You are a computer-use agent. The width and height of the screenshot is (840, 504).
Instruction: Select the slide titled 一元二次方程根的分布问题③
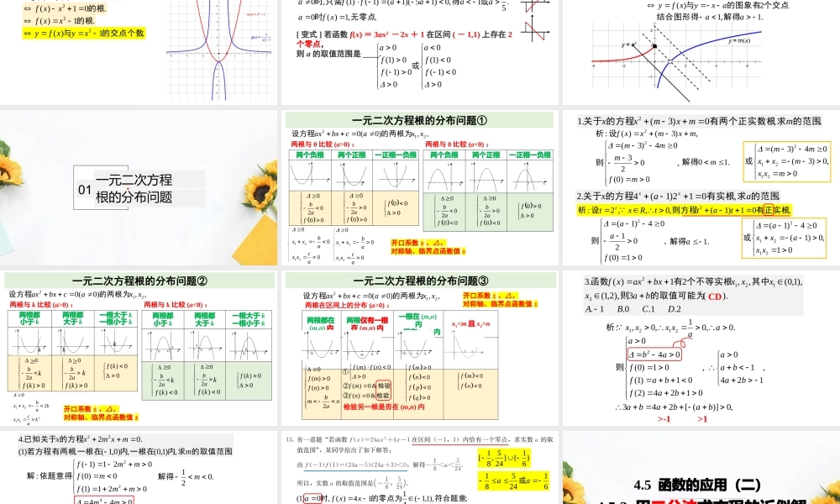(419, 348)
